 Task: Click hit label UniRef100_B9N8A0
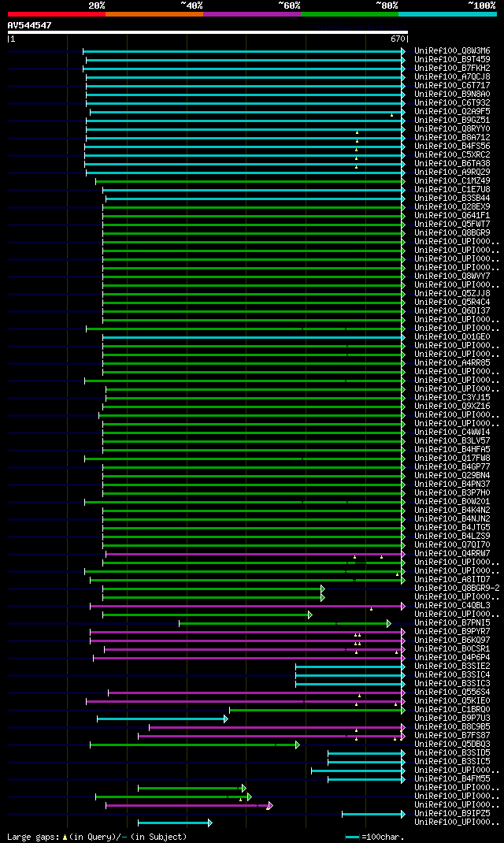pos(452,94)
